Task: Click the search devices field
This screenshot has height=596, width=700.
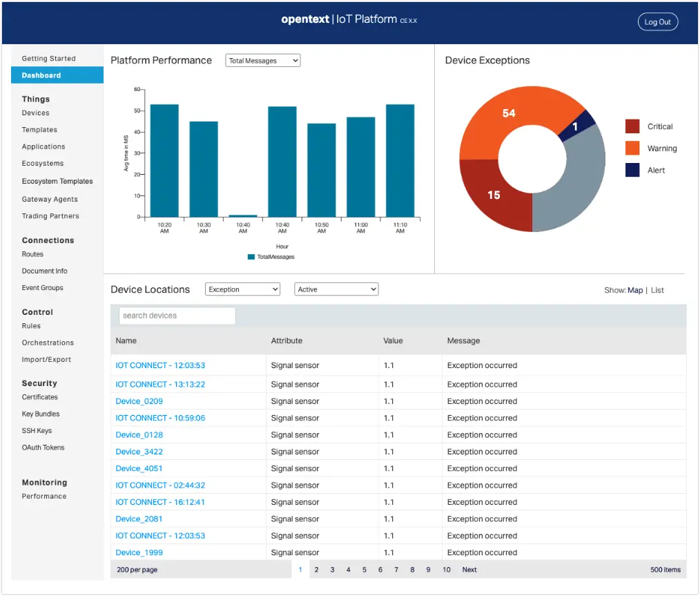Action: tap(177, 316)
